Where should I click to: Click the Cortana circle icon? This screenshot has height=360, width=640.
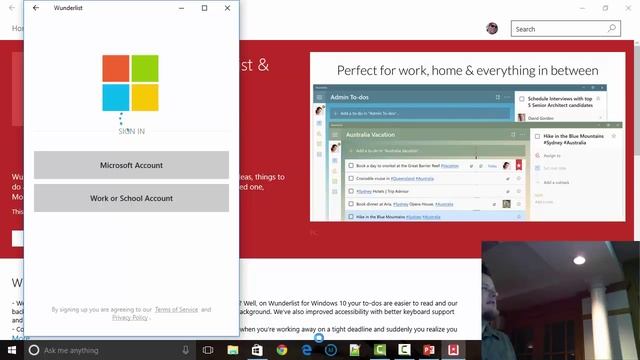[34, 350]
